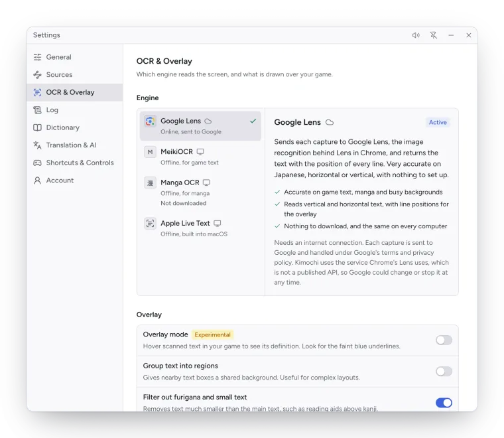
Task: Click the monitor icon beside Manga OCR
Action: (x=206, y=183)
